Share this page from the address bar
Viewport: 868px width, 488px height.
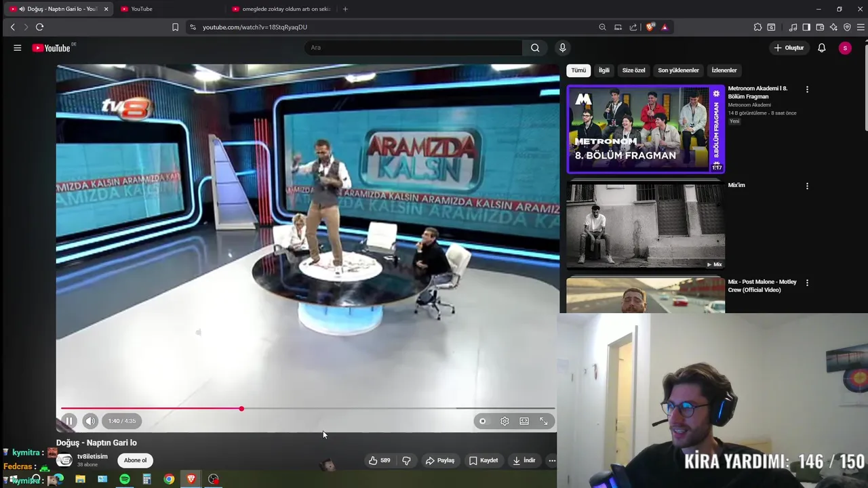633,27
